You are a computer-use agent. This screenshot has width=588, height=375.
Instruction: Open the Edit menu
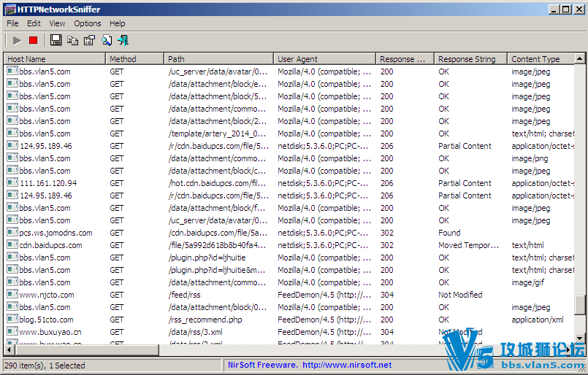click(x=34, y=23)
